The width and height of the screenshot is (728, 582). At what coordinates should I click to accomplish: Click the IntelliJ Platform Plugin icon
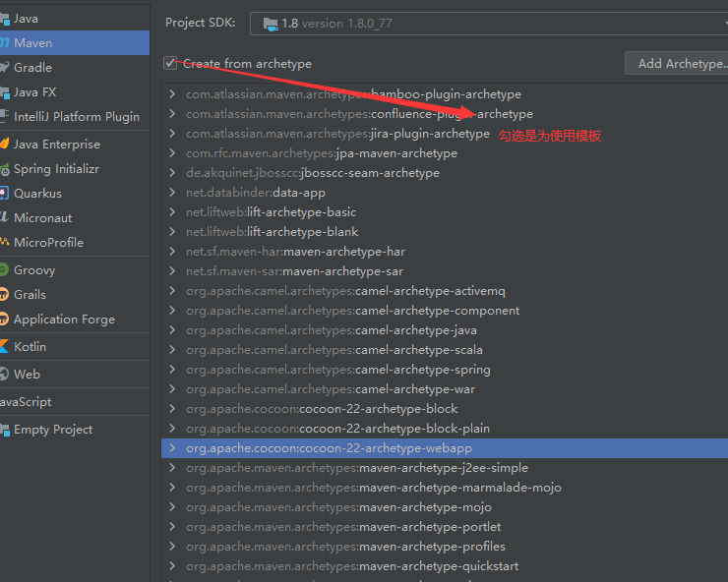[5, 116]
